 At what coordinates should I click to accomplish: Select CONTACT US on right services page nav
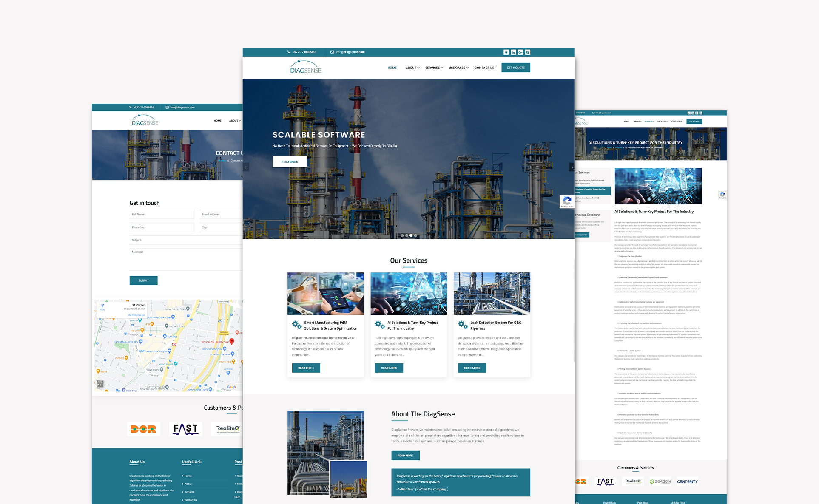677,122
